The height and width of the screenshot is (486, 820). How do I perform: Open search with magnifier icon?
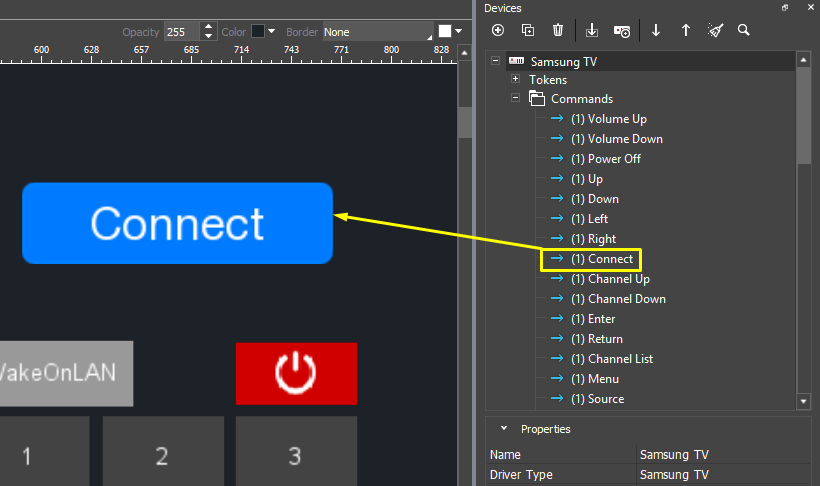[x=744, y=30]
